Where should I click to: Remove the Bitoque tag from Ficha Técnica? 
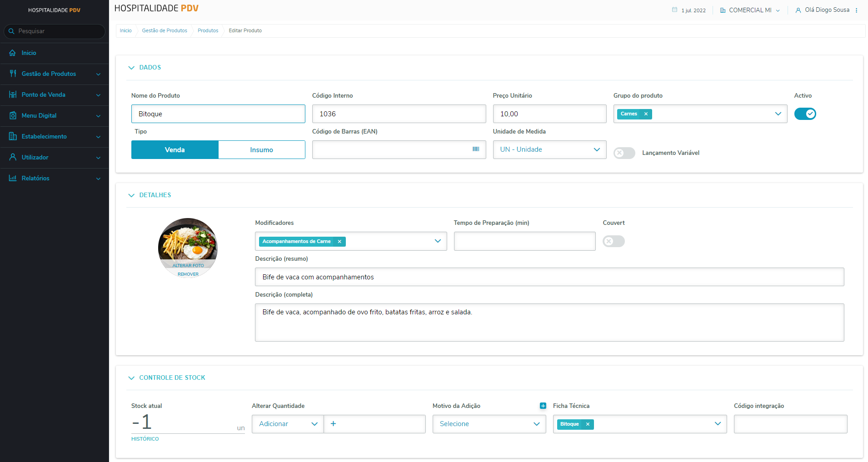pyautogui.click(x=588, y=424)
